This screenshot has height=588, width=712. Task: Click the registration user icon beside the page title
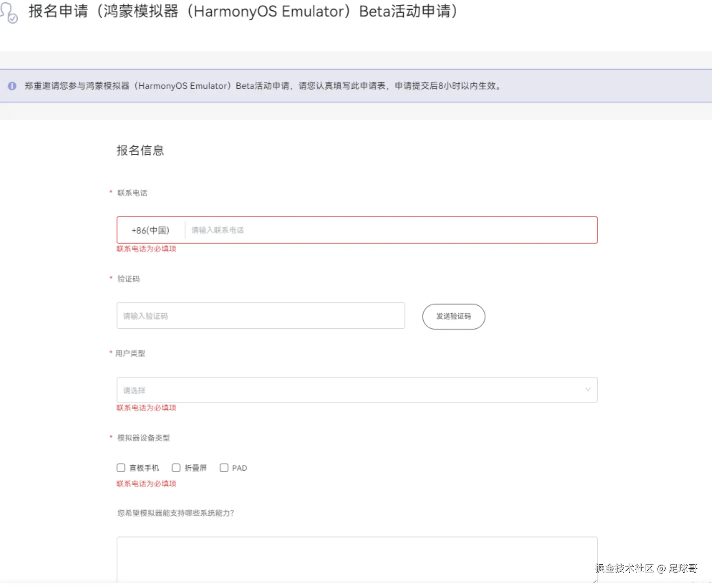pos(9,13)
